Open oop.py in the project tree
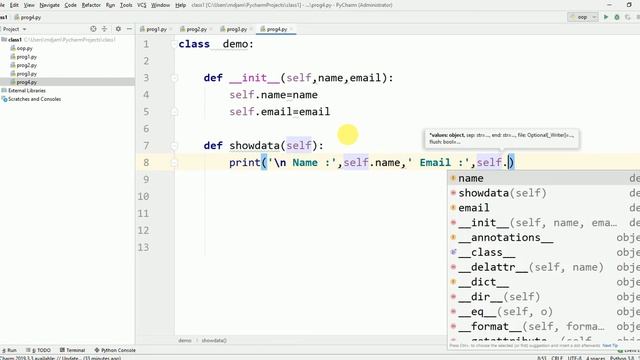This screenshot has width=640, height=360. click(x=24, y=48)
